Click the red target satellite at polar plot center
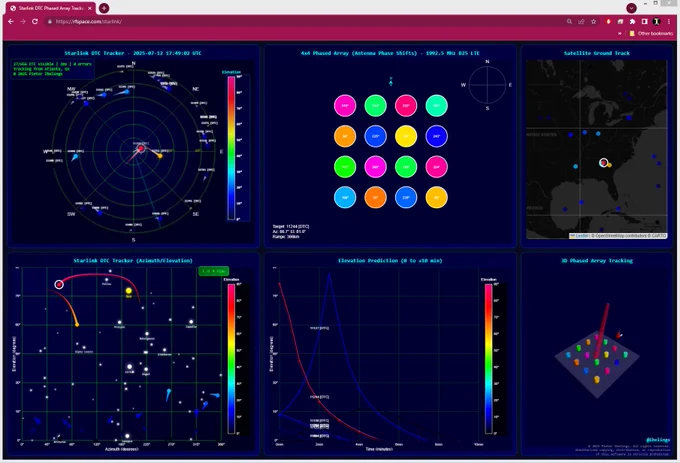 [141, 149]
